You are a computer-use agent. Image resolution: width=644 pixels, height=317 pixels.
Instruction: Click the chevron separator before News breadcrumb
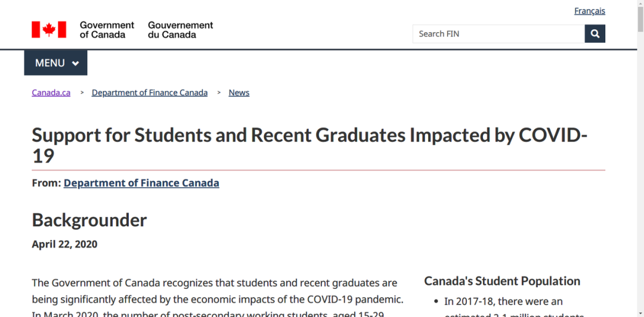[x=219, y=93]
